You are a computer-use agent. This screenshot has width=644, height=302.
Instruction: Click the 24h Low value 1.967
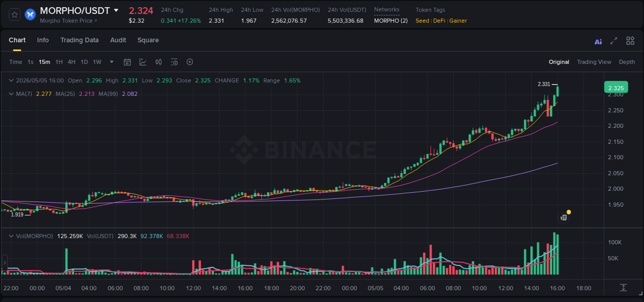click(249, 21)
